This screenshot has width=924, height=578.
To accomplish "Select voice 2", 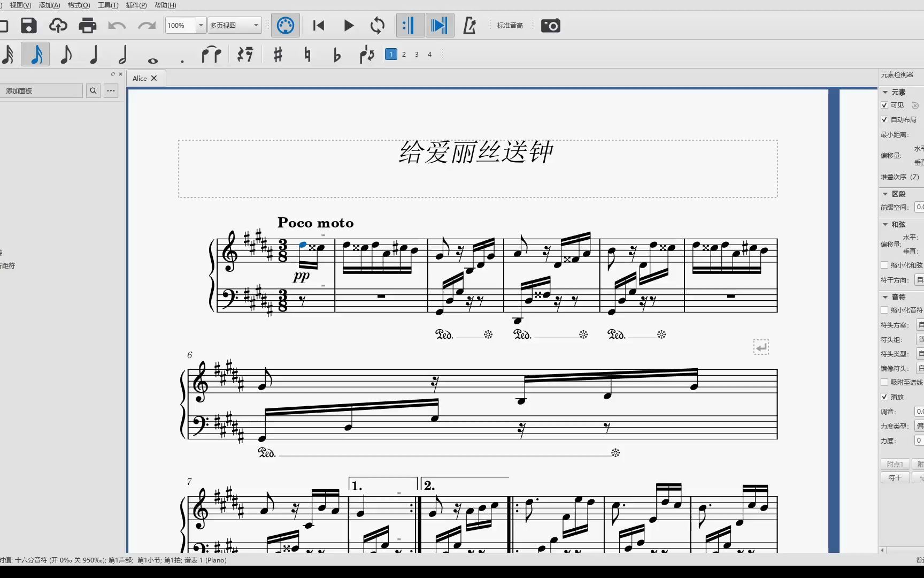I will (404, 54).
